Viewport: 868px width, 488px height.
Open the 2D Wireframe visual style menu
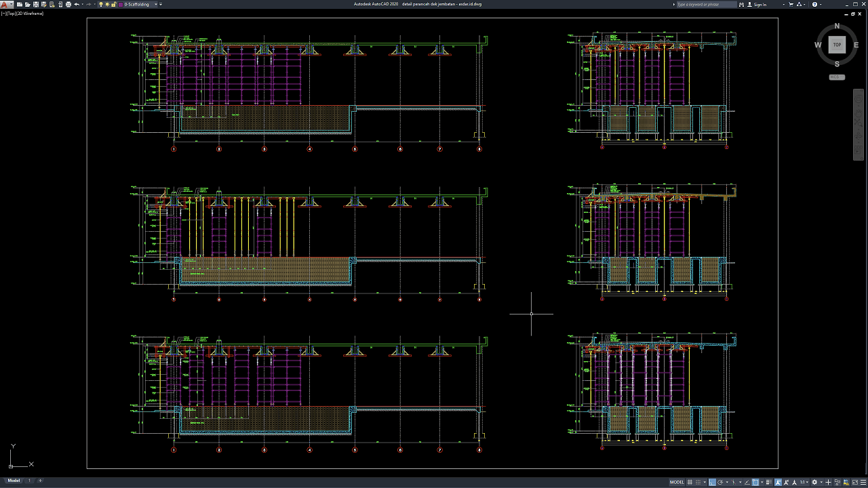click(29, 13)
